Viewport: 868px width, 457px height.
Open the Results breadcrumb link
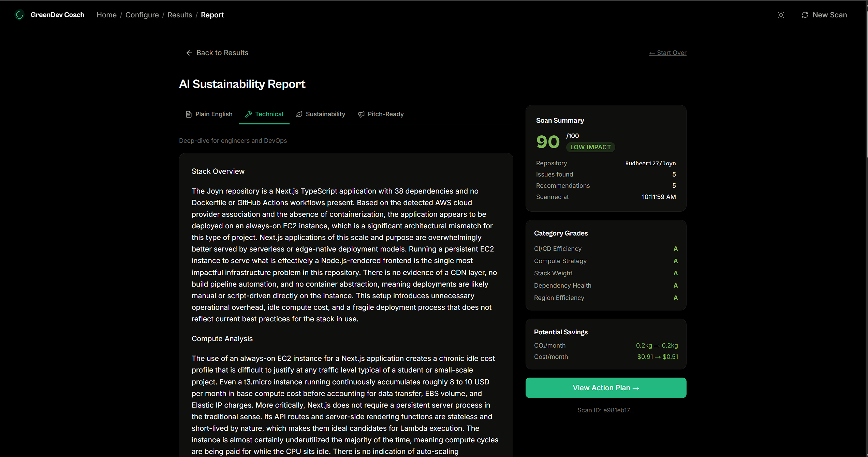click(x=180, y=15)
